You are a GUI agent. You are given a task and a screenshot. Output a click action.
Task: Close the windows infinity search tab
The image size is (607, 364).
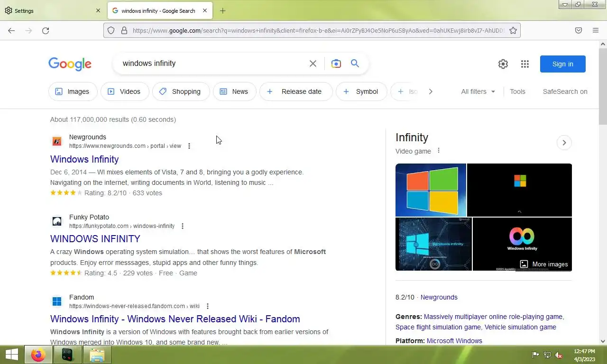point(205,10)
